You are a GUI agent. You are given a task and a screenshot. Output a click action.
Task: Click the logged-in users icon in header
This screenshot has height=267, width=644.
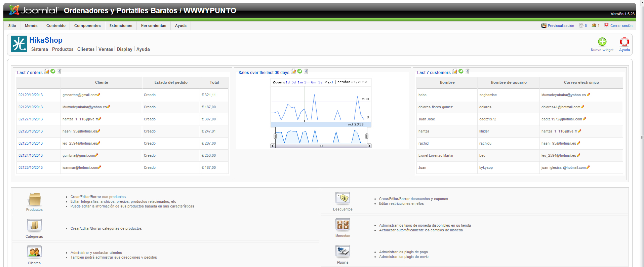[594, 25]
